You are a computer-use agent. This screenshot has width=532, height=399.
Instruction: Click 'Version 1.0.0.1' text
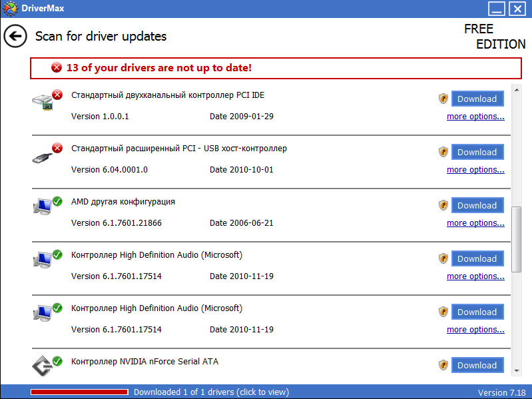(x=100, y=117)
